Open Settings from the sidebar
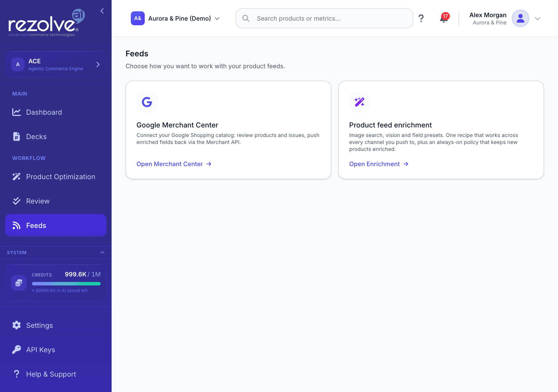 click(x=56, y=326)
